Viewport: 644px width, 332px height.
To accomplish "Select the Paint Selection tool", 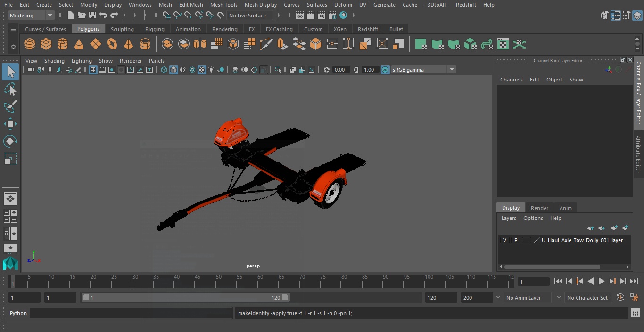I will click(10, 106).
